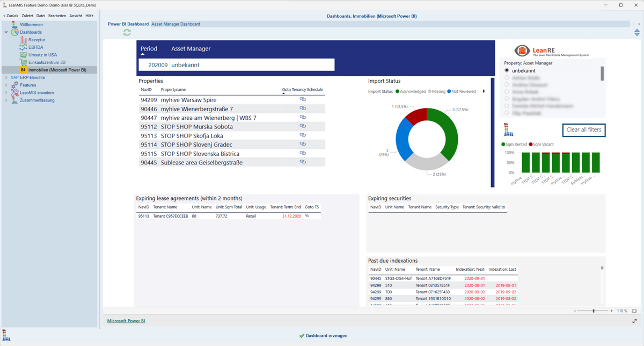Select the unbekannt asset manager radio button

point(507,70)
